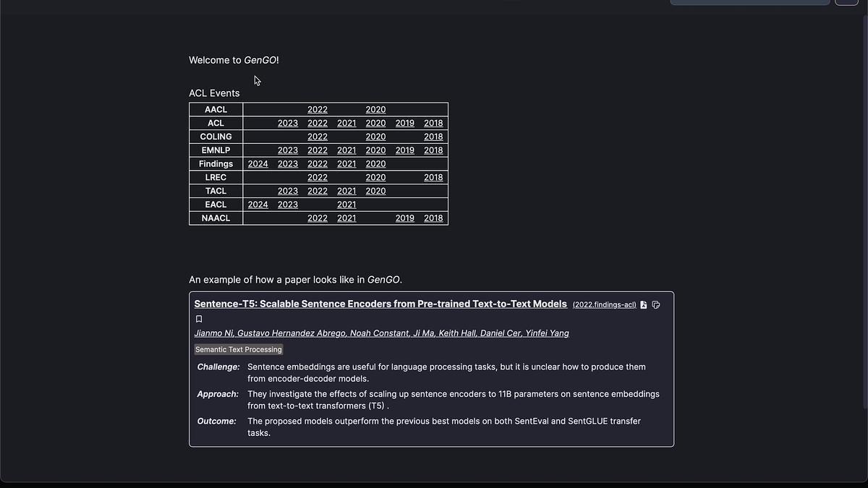Click the 'ACL Events' heading text
Screen dimensions: 868x488
pyautogui.click(x=214, y=93)
